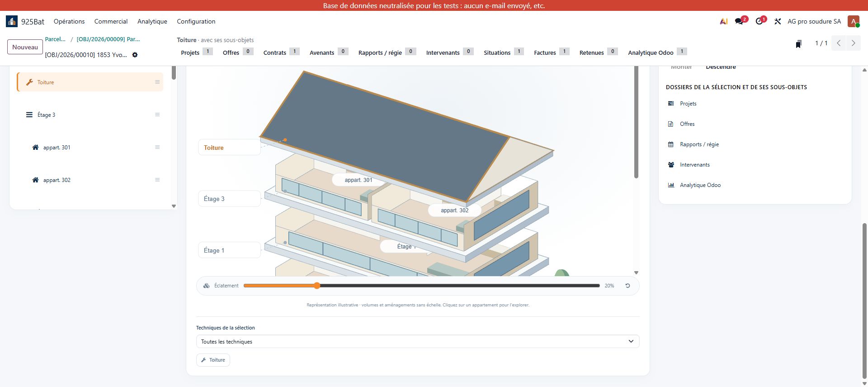868x387 pixels.
Task: Go to the previous record arrow
Action: (x=839, y=43)
